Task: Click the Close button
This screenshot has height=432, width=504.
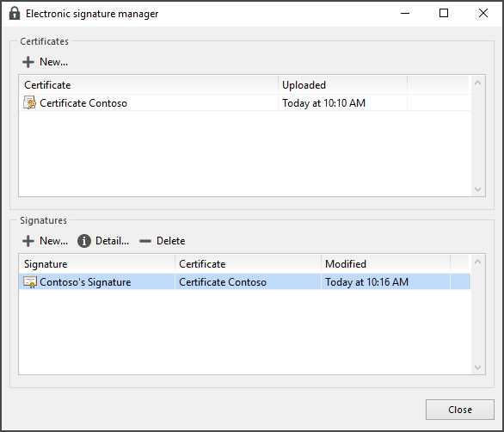Action: pyautogui.click(x=460, y=410)
